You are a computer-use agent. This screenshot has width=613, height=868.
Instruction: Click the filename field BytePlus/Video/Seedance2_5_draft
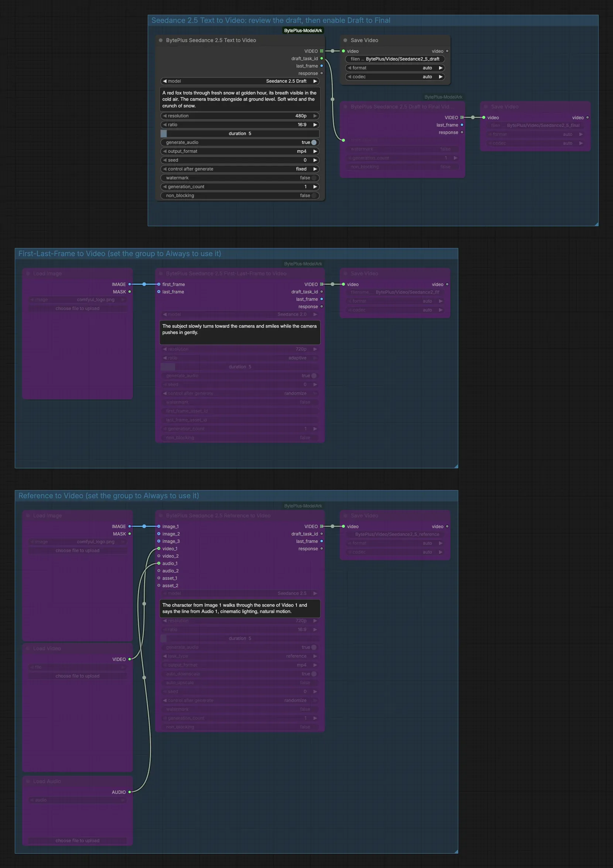tap(395, 59)
